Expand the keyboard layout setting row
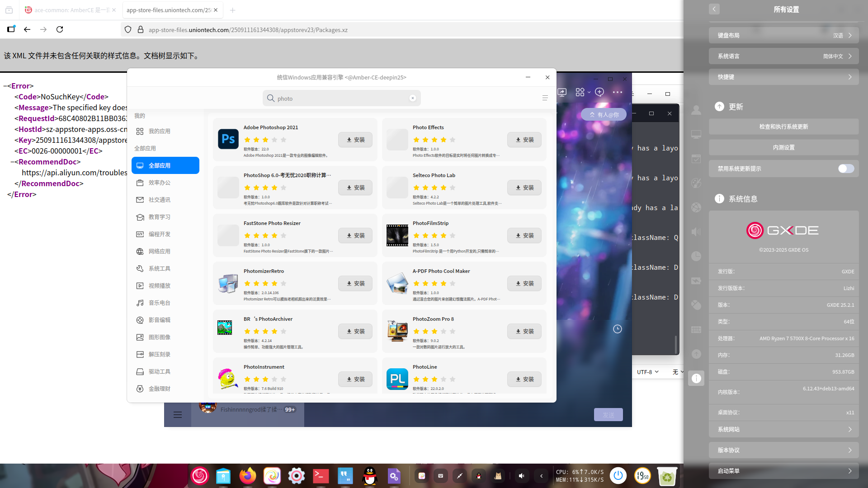 pos(783,35)
